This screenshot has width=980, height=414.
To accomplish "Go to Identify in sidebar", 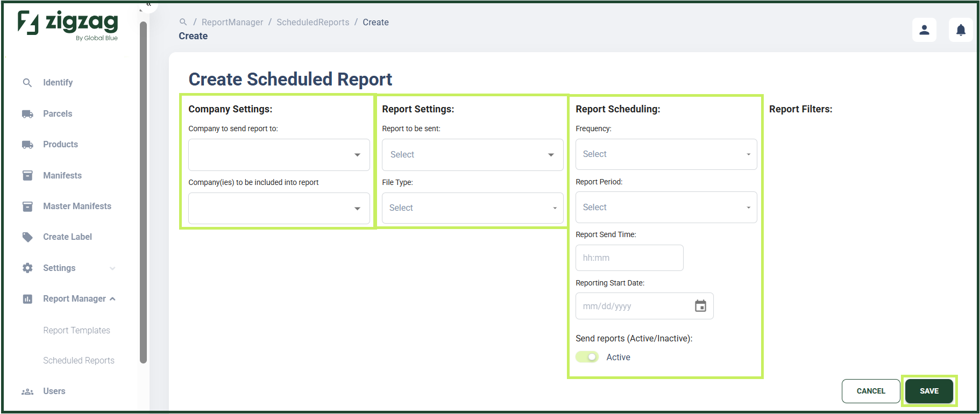I will (58, 83).
